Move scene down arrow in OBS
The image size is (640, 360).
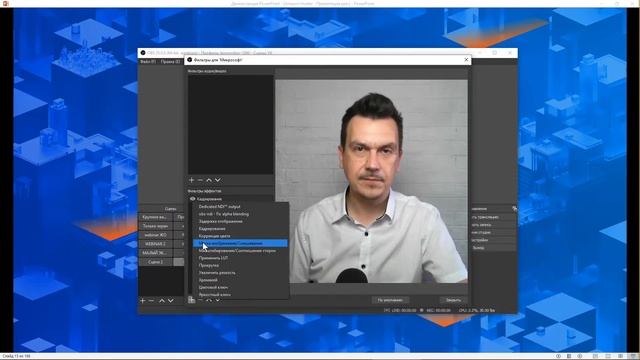point(171,301)
